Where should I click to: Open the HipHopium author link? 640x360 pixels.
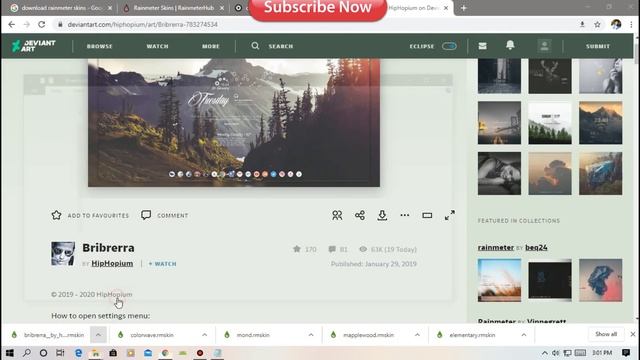[112, 263]
